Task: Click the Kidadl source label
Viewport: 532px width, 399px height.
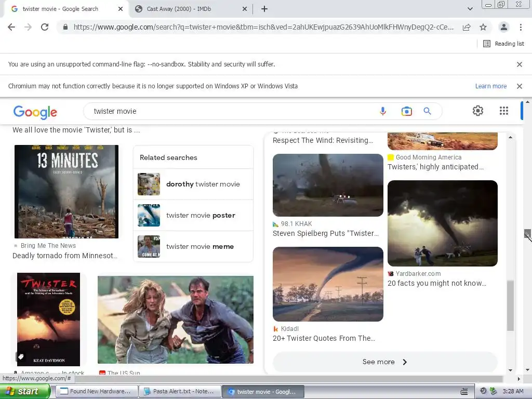Action: [290, 329]
